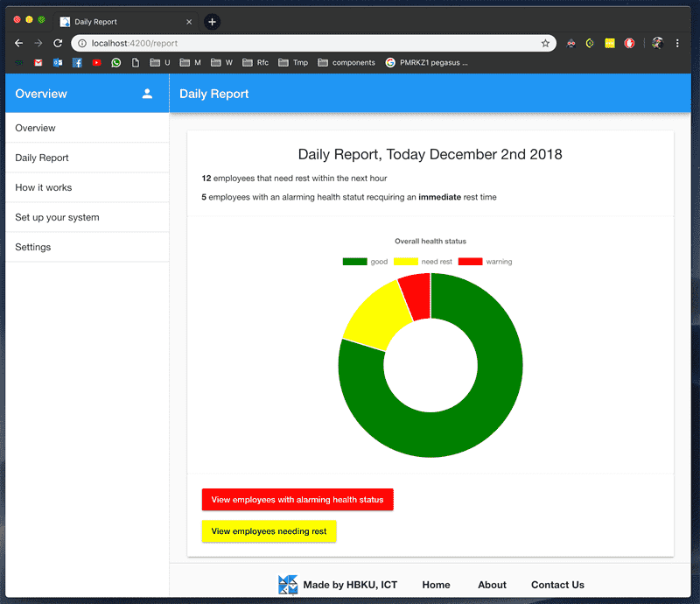Open the YouTube bookmark icon

pyautogui.click(x=96, y=62)
